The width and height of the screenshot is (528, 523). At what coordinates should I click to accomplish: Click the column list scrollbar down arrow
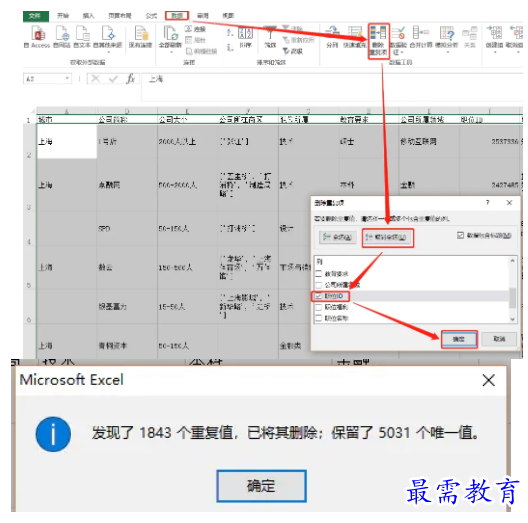pyautogui.click(x=513, y=319)
